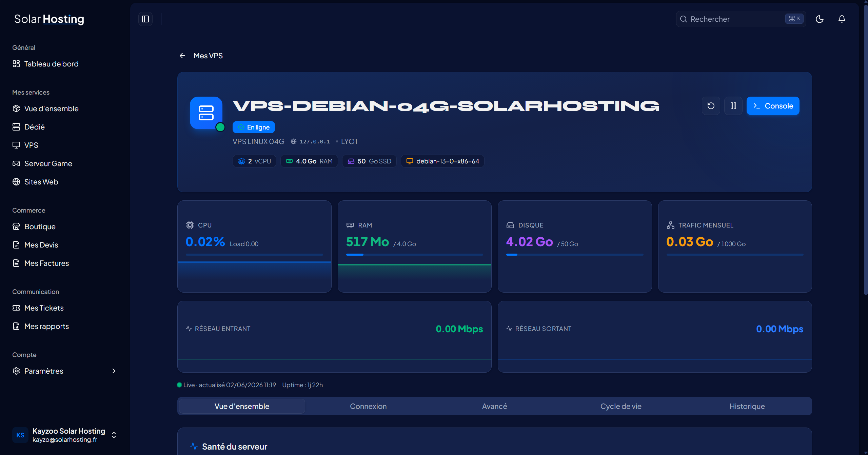Click the 4.0 Go RAM spec chip

(x=309, y=161)
